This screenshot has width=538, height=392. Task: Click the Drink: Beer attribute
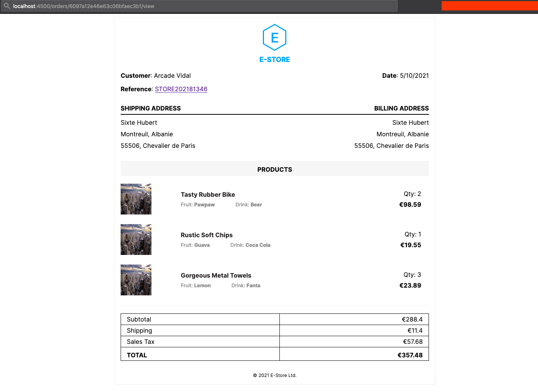pos(249,204)
